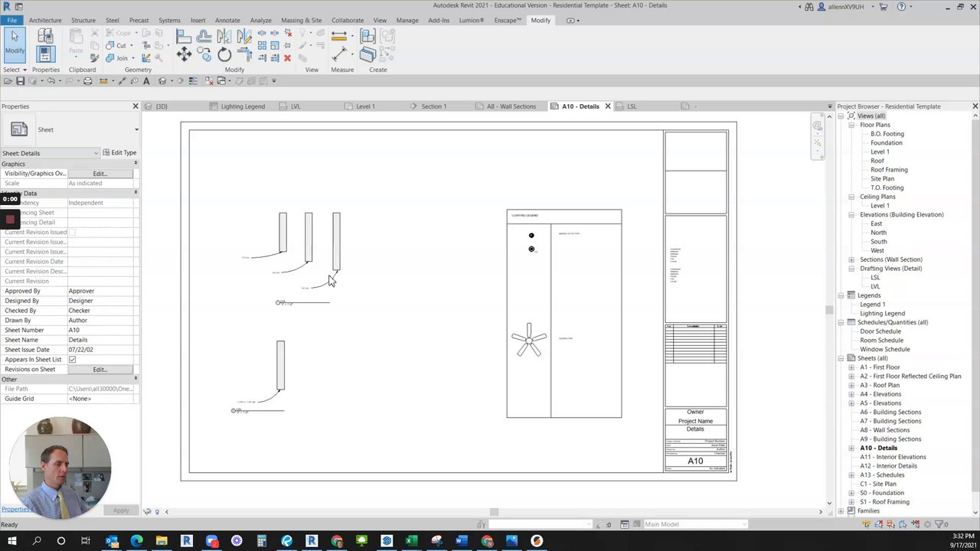Click the Create Assembly icon
The image size is (980, 551).
pos(367,36)
